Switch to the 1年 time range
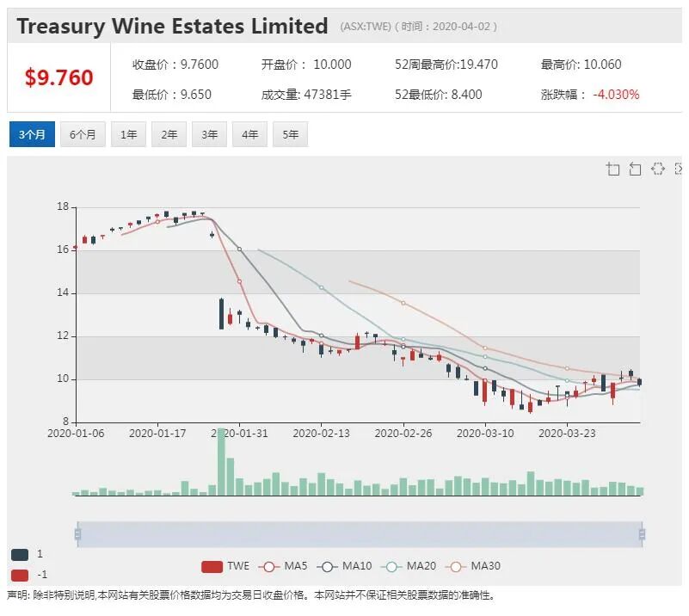 [x=128, y=134]
